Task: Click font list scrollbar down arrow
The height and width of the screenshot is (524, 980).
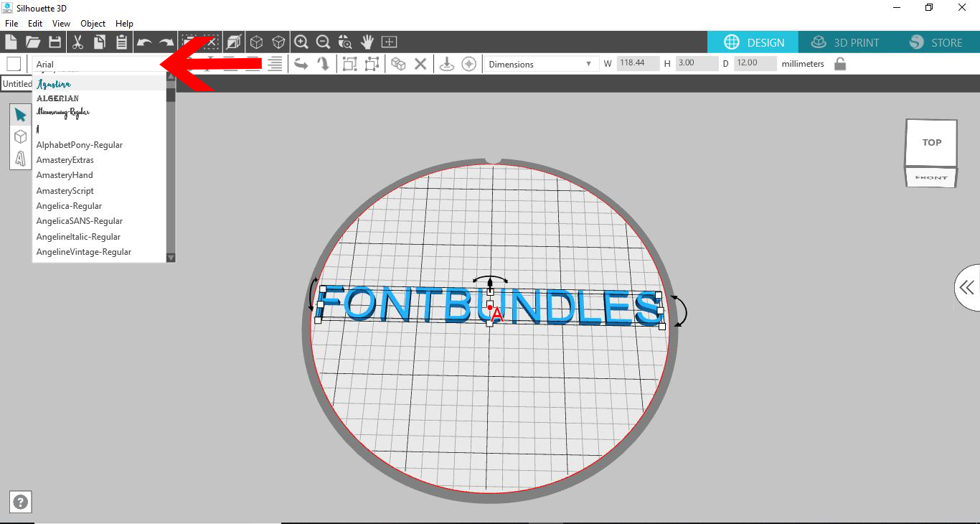Action: pyautogui.click(x=171, y=257)
